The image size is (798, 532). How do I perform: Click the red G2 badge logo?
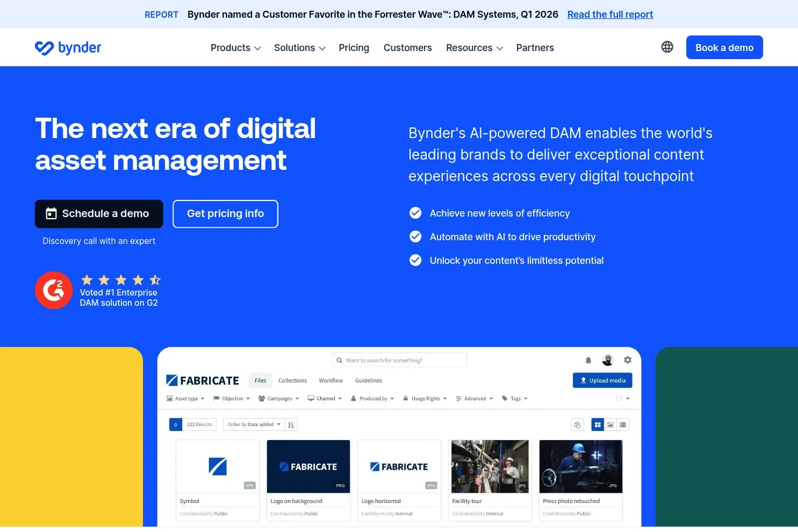(54, 290)
